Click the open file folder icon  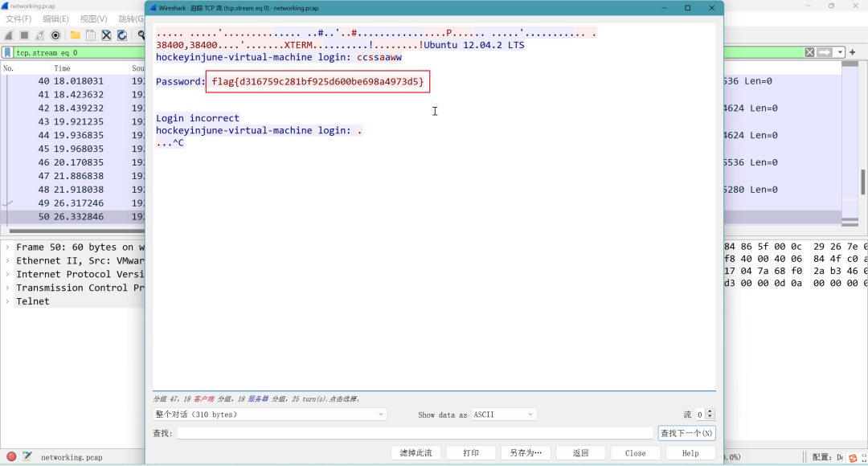click(x=76, y=35)
